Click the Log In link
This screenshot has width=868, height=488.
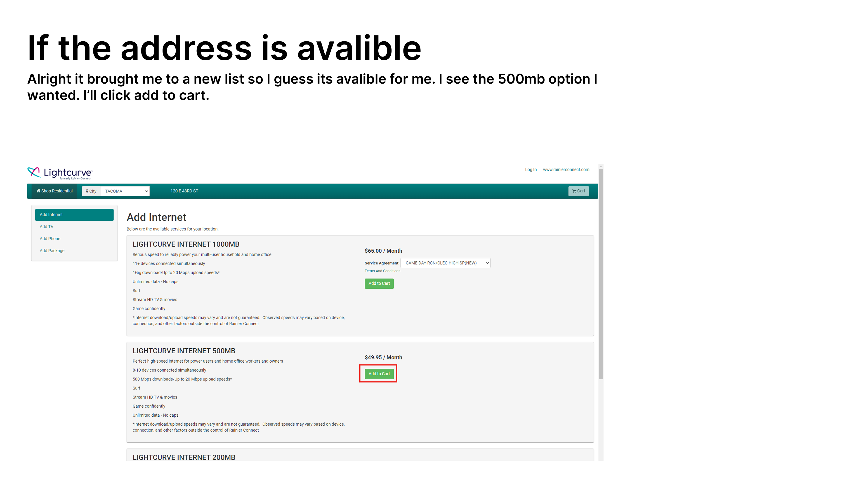click(x=531, y=170)
